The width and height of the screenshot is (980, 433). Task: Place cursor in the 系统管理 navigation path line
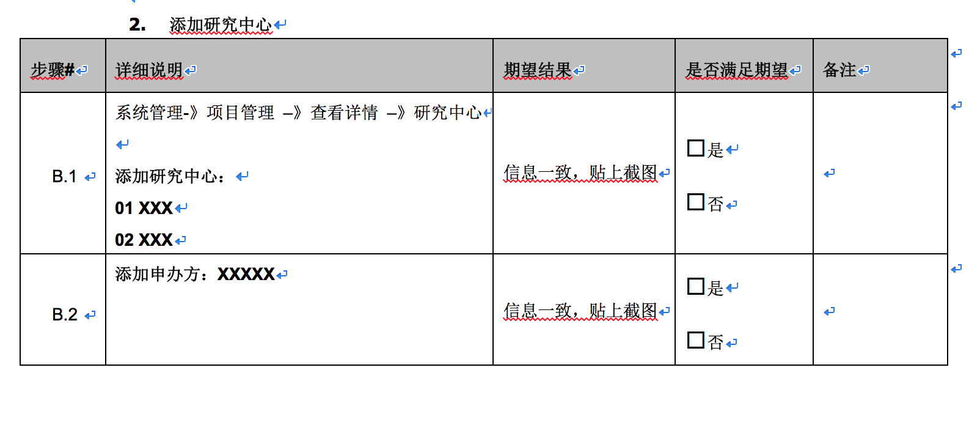(x=298, y=113)
